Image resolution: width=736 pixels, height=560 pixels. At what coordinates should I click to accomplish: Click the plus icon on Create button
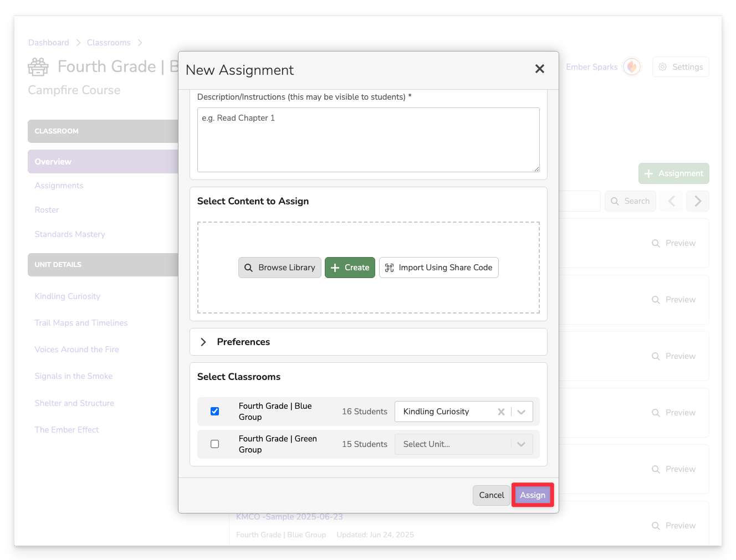click(x=335, y=268)
